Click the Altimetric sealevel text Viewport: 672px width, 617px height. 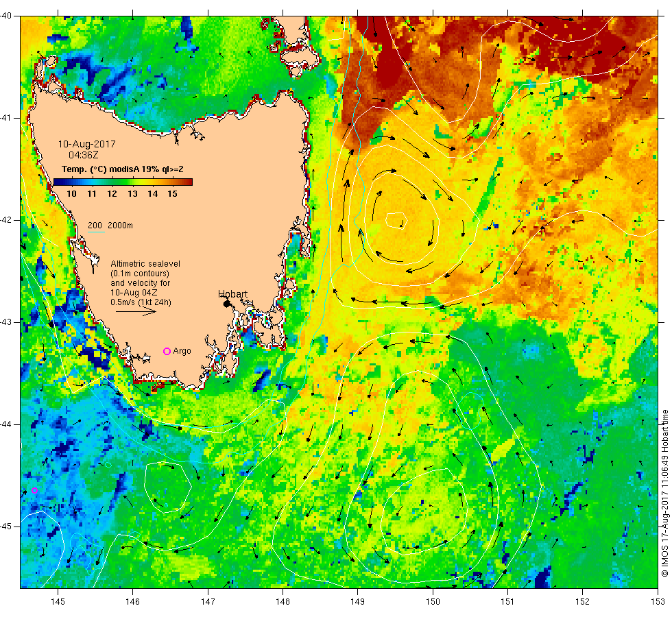145,264
